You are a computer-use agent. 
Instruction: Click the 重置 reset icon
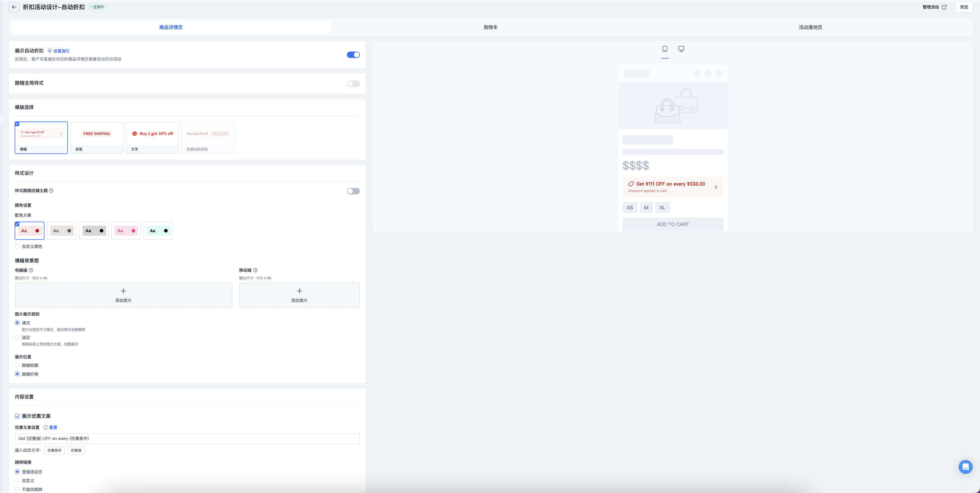coord(46,427)
